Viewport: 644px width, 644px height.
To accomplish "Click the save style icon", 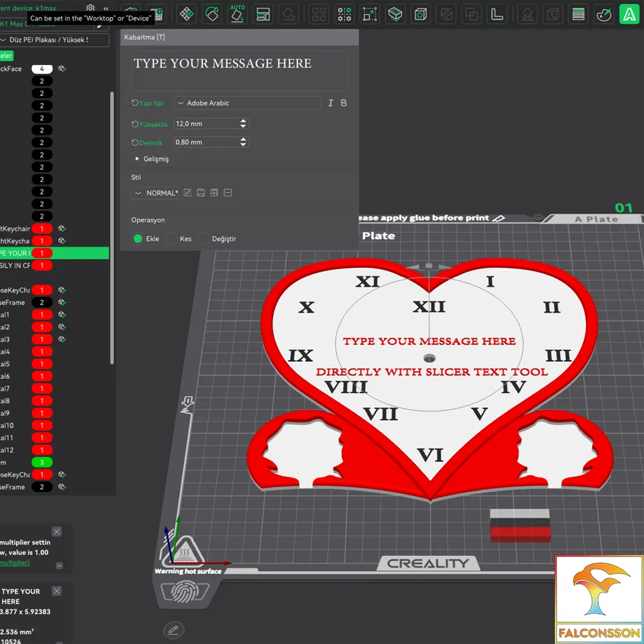I will (201, 193).
